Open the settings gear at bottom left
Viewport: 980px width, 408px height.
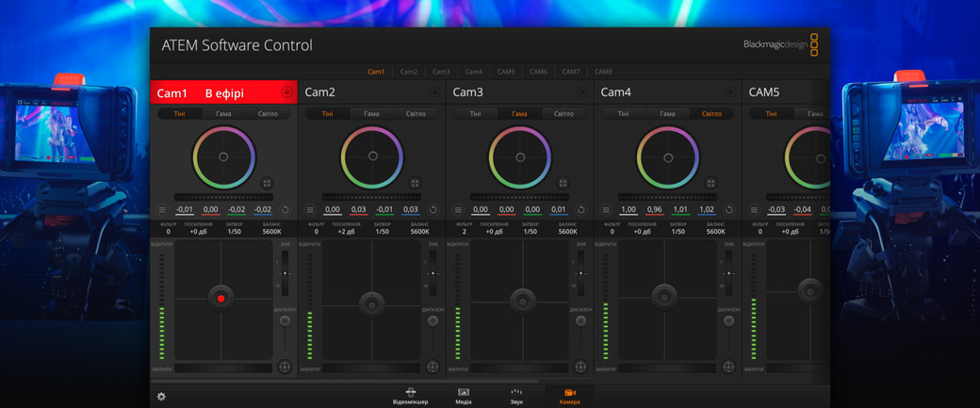[x=161, y=397]
